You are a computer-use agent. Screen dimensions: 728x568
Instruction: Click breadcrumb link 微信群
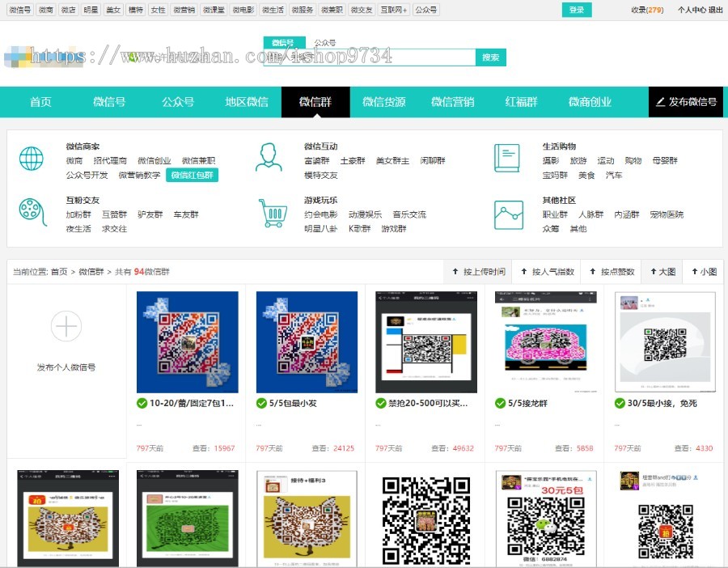(91, 272)
